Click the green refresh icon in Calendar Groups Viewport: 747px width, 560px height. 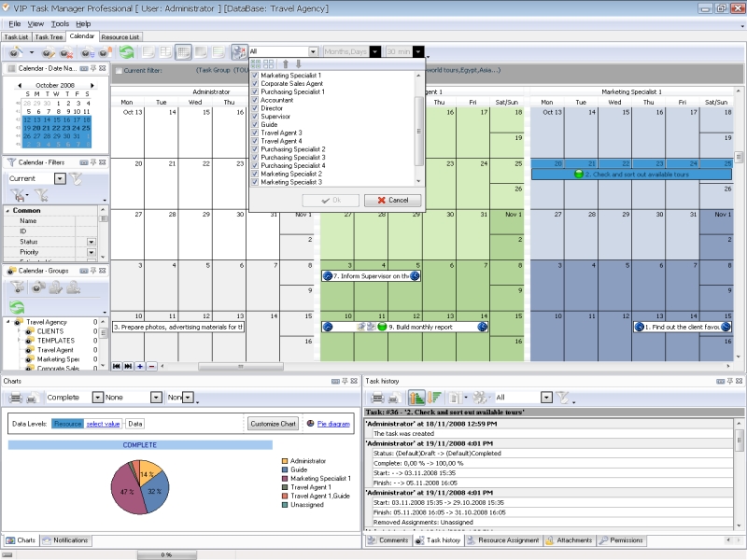coord(17,306)
